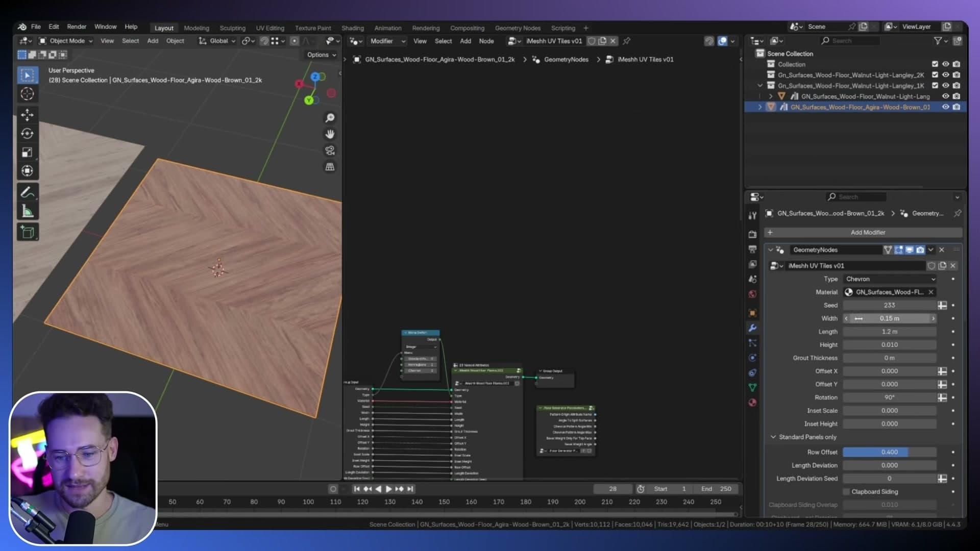This screenshot has height=551, width=980.
Task: Click the Seed value field 233
Action: pos(890,305)
